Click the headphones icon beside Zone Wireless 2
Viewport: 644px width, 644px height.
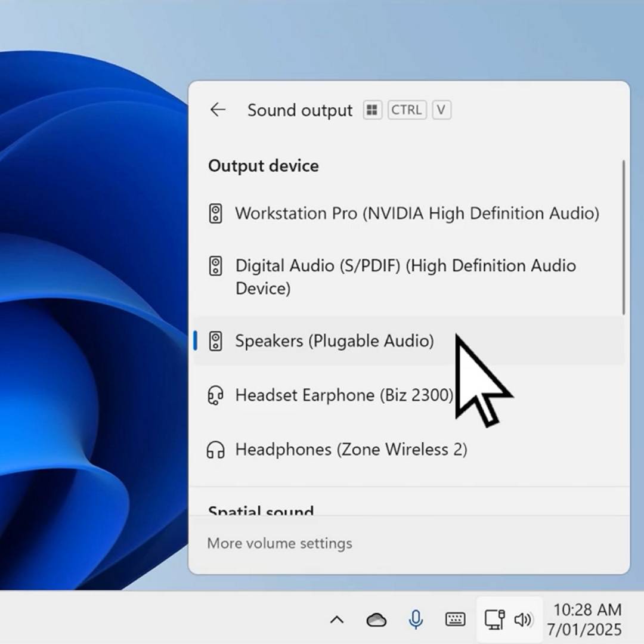point(215,450)
